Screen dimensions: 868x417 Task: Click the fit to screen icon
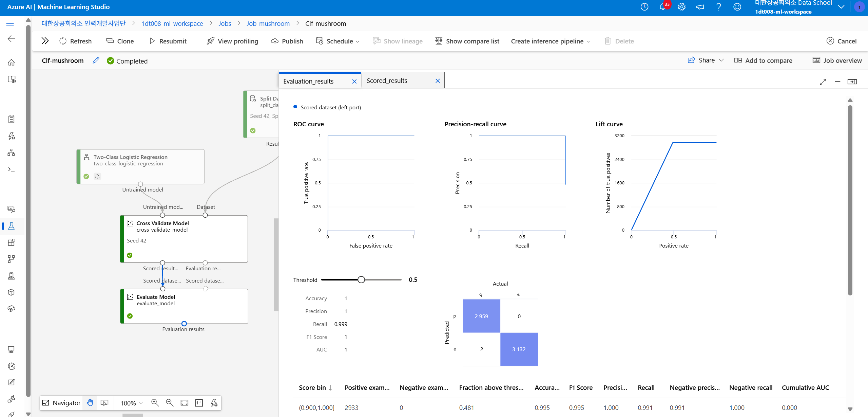[x=184, y=403]
